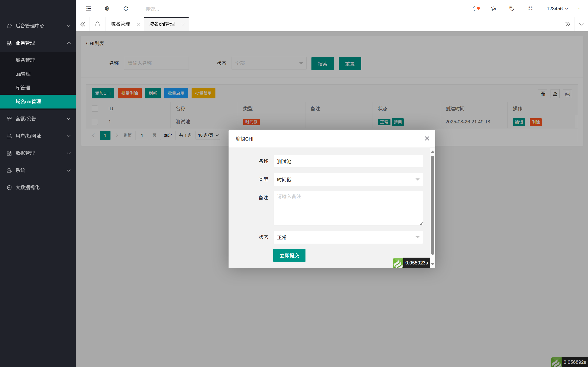Screen dimensions: 588x367
Task: Open the notification bell icon
Action: (x=475, y=8)
